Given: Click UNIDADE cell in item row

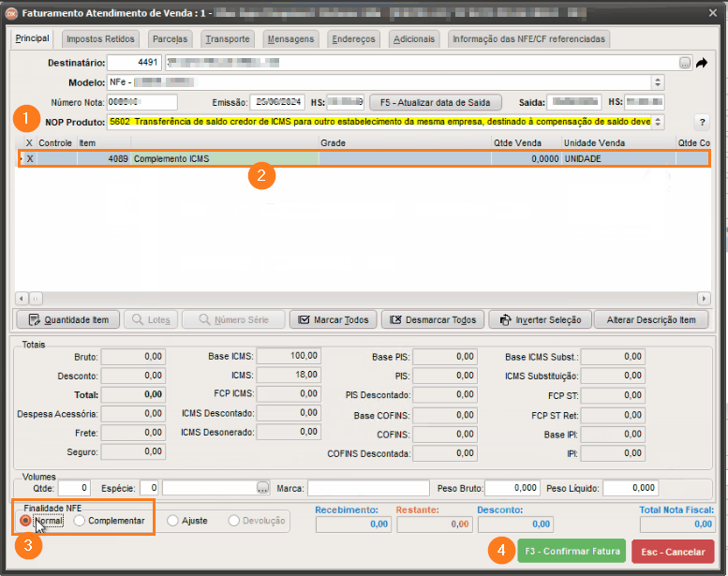Looking at the screenshot, I should (x=618, y=158).
